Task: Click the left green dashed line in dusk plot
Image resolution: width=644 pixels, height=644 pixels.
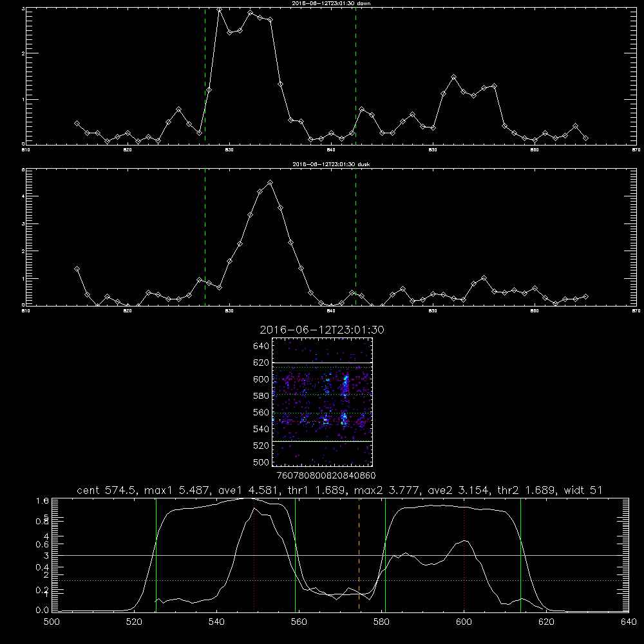Action: tap(205, 238)
